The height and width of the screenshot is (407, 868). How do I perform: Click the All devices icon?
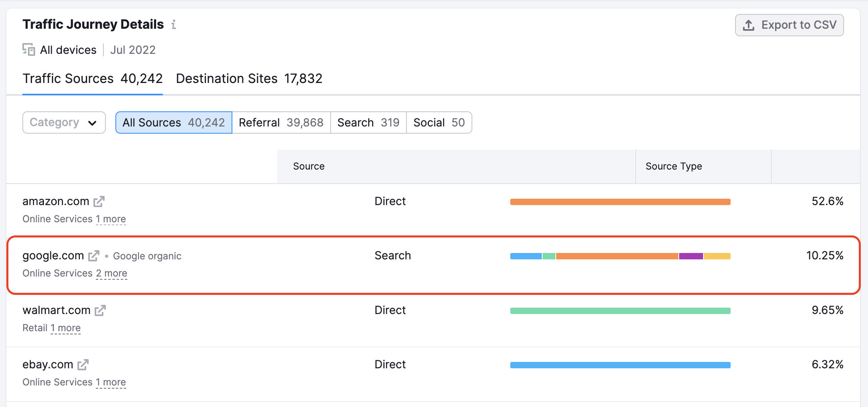29,49
